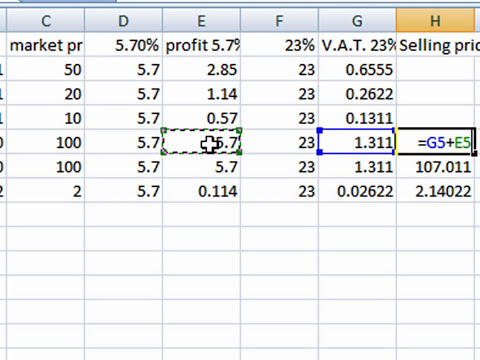Select column F 23 beside 0.2622

coord(279,94)
